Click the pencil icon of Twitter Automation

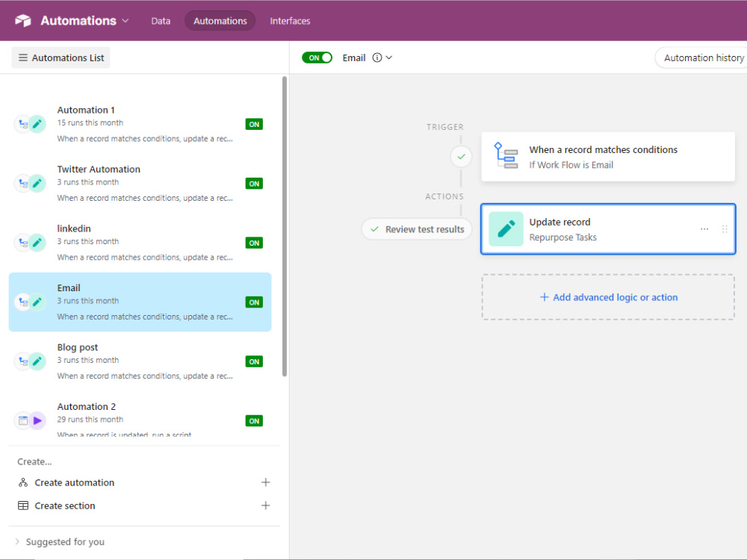click(37, 184)
